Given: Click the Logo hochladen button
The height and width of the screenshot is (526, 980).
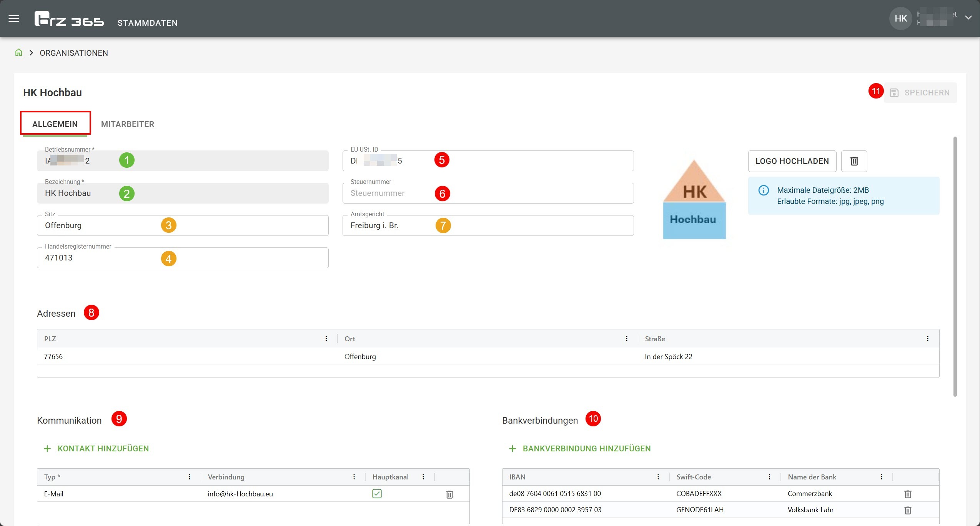Looking at the screenshot, I should 792,161.
